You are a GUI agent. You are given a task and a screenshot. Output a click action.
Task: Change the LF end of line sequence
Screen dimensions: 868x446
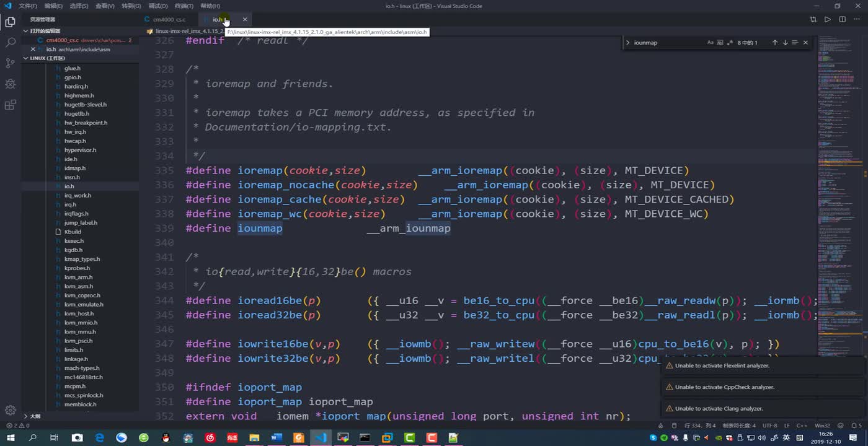(x=787, y=426)
